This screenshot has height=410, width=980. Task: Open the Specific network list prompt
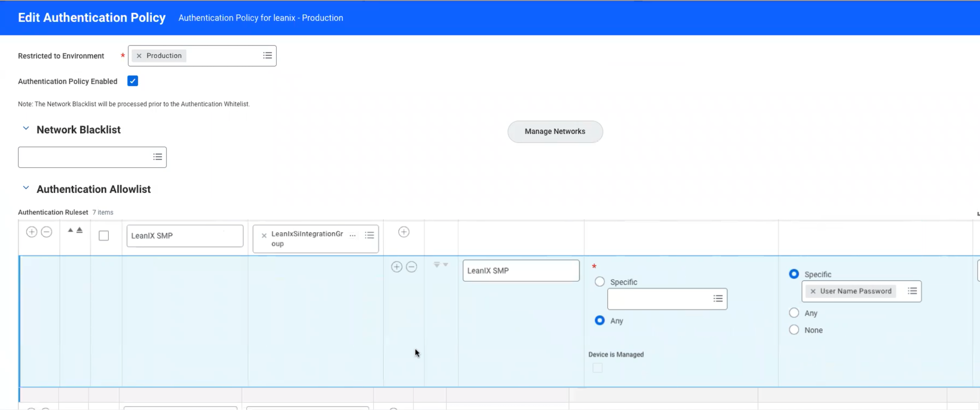718,298
